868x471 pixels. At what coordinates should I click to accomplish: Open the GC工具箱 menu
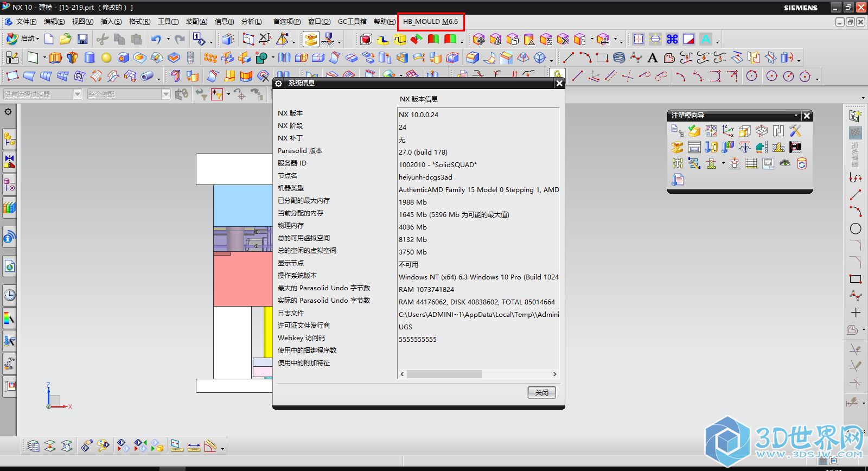point(352,22)
